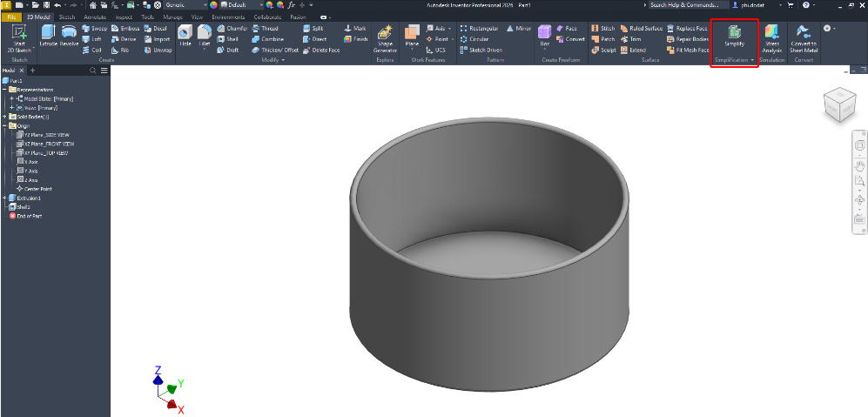Viewport: 868px width, 417px height.
Task: Select the Hole tool
Action: (x=185, y=37)
